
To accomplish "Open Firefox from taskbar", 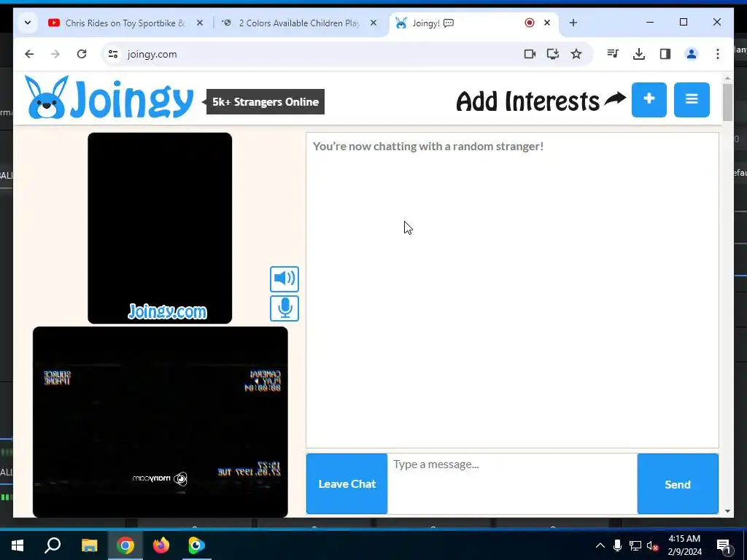I will click(161, 545).
